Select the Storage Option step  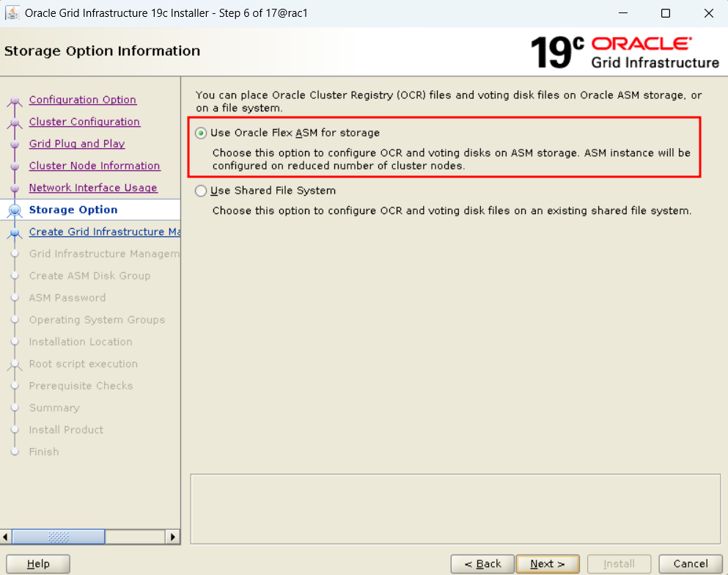[73, 210]
